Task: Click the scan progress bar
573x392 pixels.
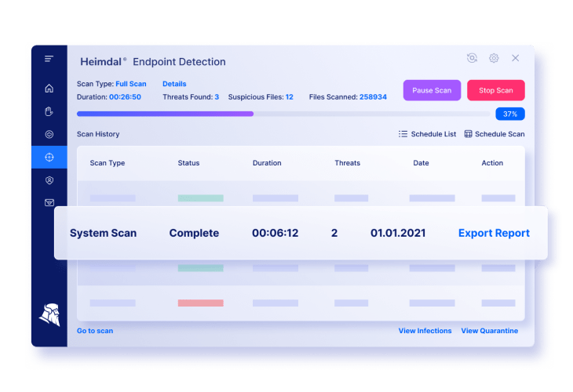Action: [283, 114]
